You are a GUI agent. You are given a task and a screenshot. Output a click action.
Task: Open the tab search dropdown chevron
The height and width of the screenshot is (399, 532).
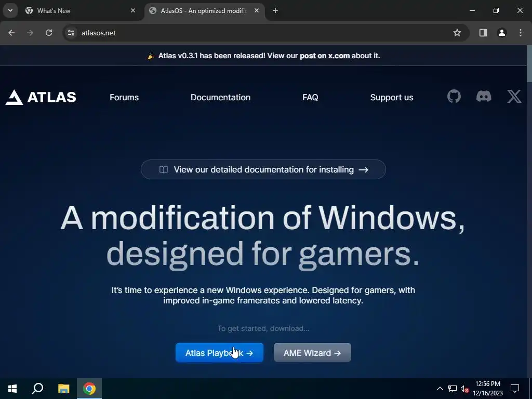click(10, 10)
